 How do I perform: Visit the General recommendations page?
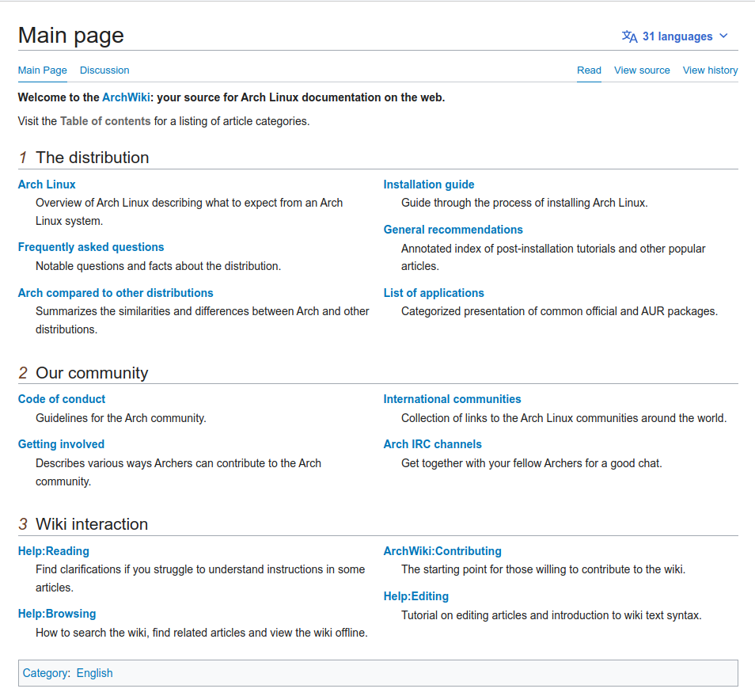click(453, 230)
